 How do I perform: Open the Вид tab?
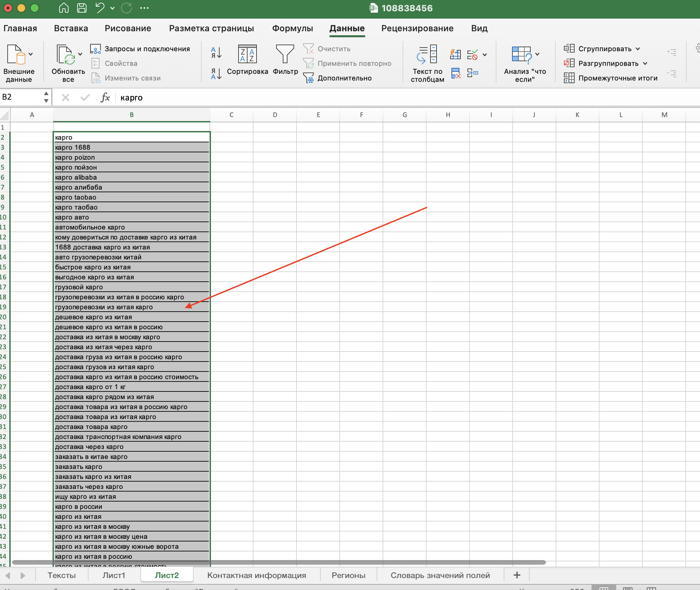click(479, 28)
